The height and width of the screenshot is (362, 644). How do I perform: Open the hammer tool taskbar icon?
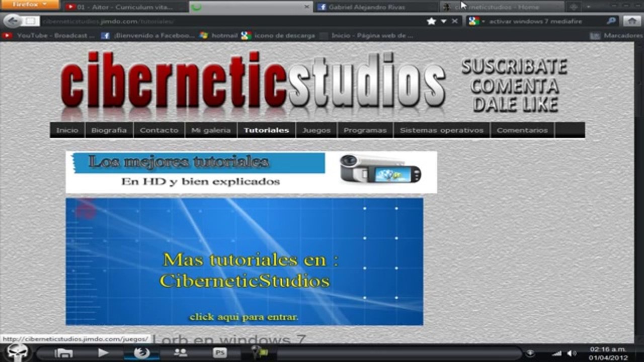[x=260, y=353]
